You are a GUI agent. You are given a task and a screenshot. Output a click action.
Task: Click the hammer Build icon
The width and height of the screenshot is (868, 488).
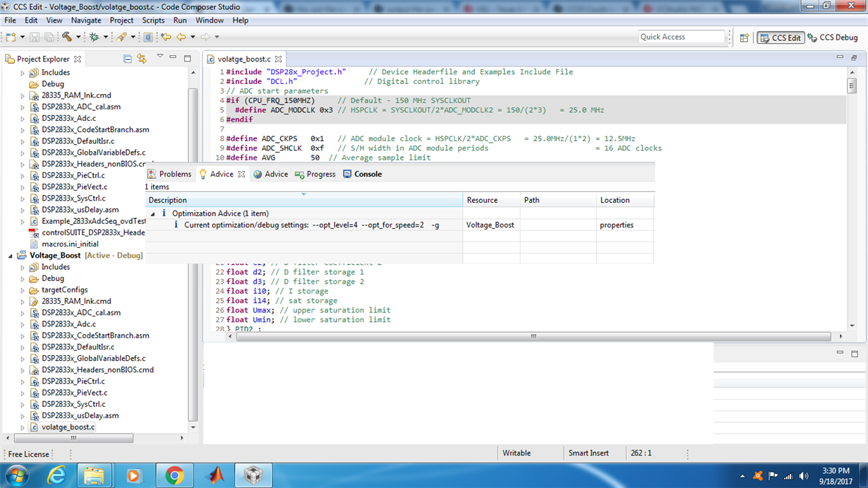pos(67,37)
